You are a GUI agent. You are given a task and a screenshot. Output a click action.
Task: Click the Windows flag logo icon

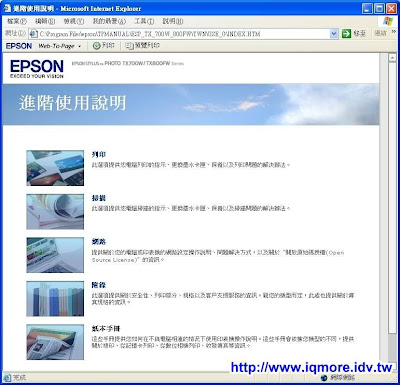click(x=388, y=21)
